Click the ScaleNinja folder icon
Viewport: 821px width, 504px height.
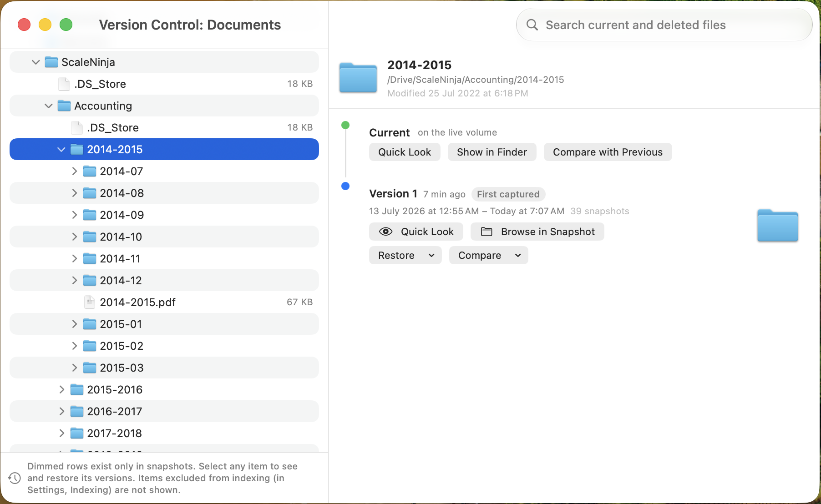pos(51,62)
